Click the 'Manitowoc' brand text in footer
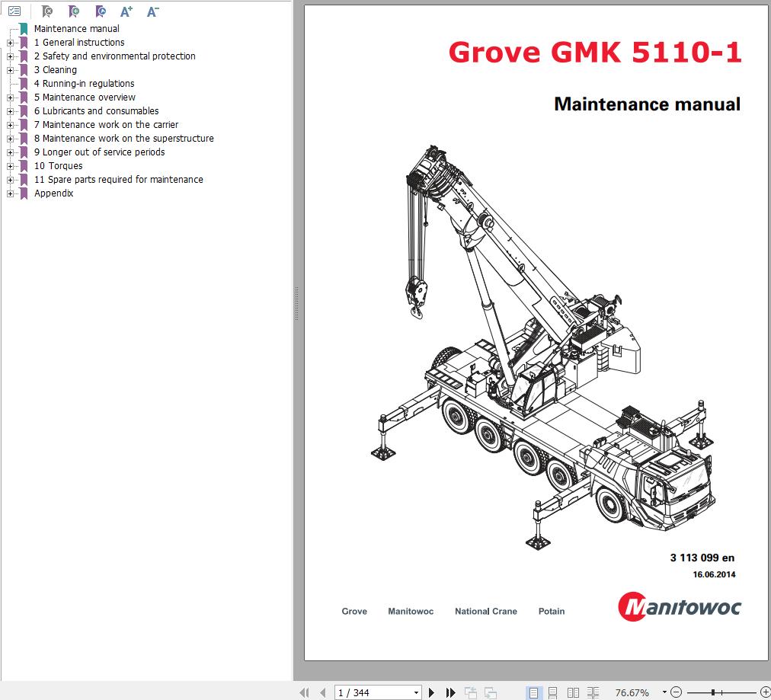This screenshot has width=771, height=700. coord(411,612)
